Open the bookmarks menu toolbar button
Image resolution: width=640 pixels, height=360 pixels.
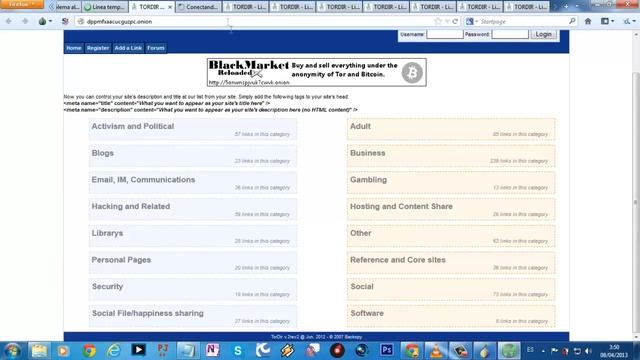(607, 21)
